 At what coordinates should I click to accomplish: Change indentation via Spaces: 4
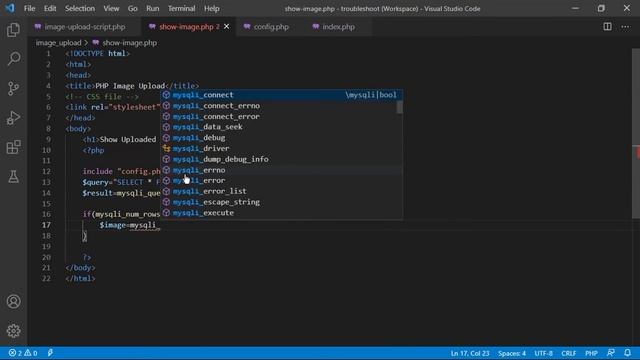(x=512, y=353)
